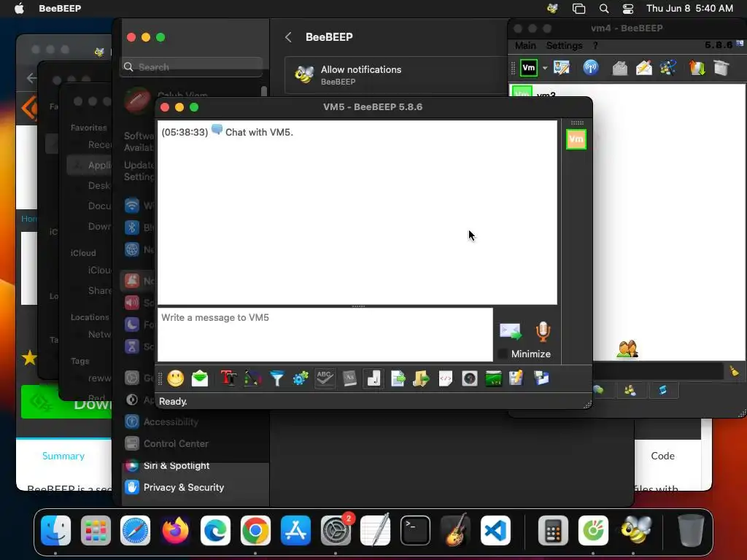Viewport: 747px width, 560px height.
Task: Open the emoticon smiley picker
Action: click(x=175, y=378)
